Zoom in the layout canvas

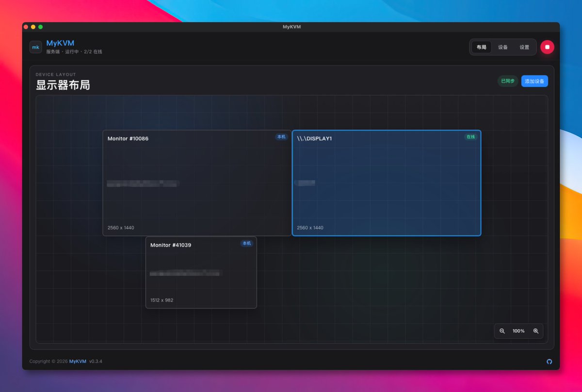pyautogui.click(x=536, y=331)
